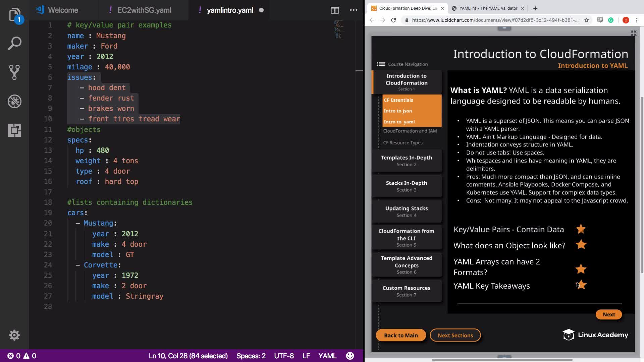Click the star beside YAML Arrays

point(581,269)
